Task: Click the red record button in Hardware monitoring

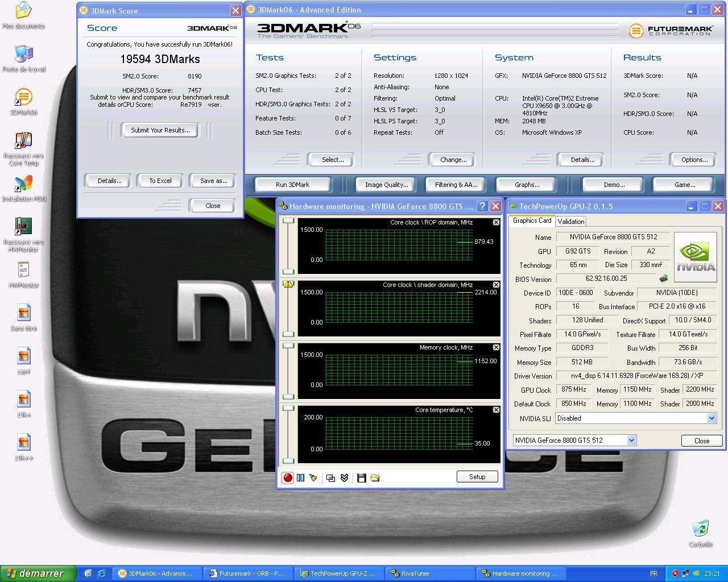Action: [x=288, y=478]
